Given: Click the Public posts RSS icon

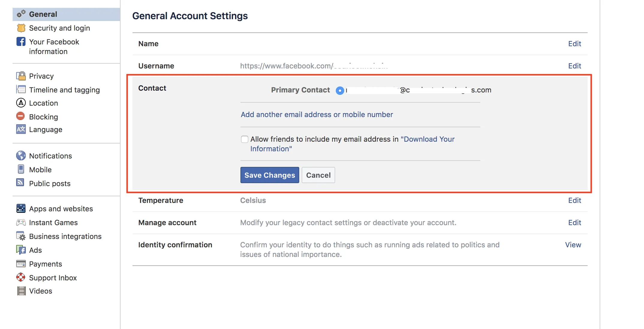Looking at the screenshot, I should (20, 183).
